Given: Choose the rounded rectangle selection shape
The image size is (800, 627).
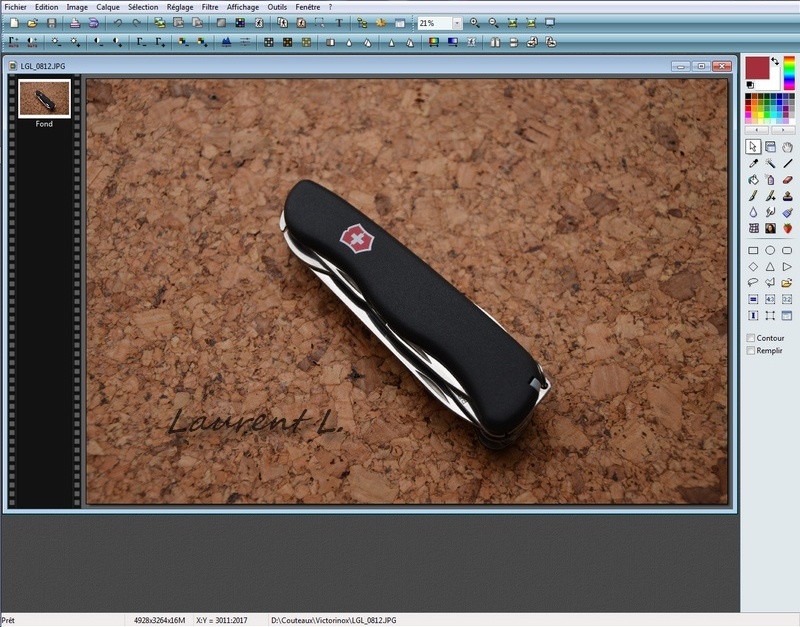Looking at the screenshot, I should [787, 250].
